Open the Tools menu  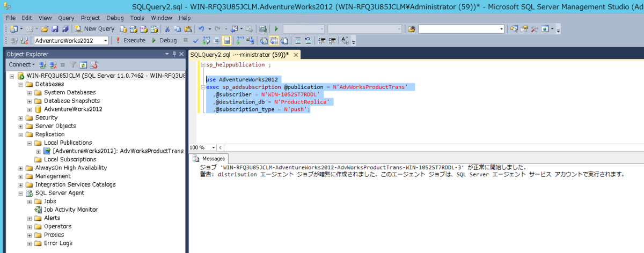tap(137, 18)
